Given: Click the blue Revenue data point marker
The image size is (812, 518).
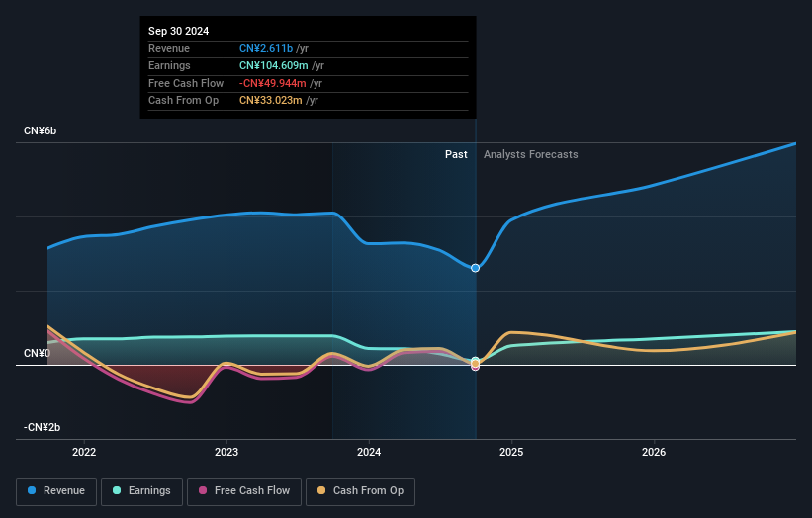Looking at the screenshot, I should coord(475,268).
